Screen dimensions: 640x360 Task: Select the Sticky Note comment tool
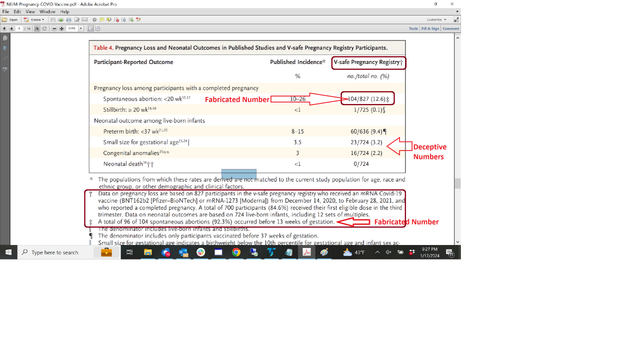tap(102, 20)
